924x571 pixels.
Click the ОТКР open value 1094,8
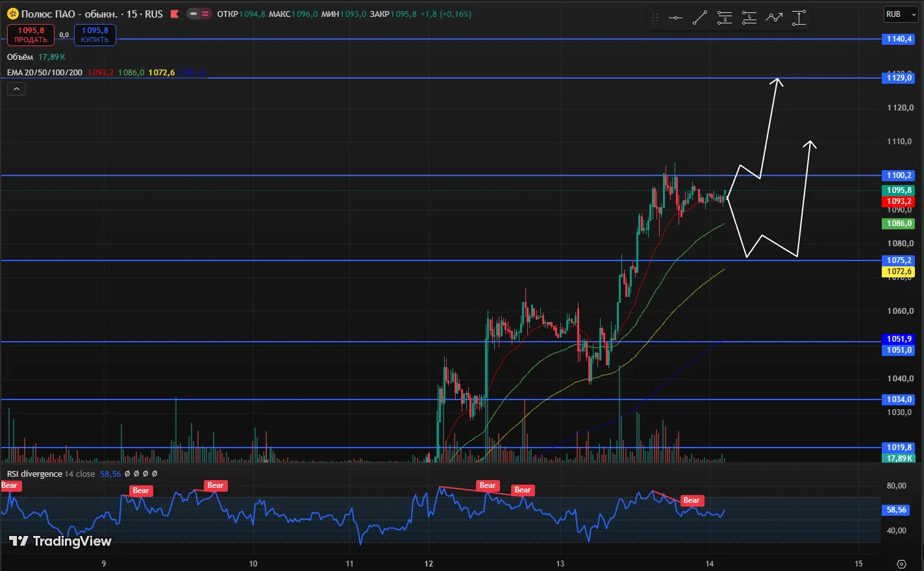click(x=252, y=14)
